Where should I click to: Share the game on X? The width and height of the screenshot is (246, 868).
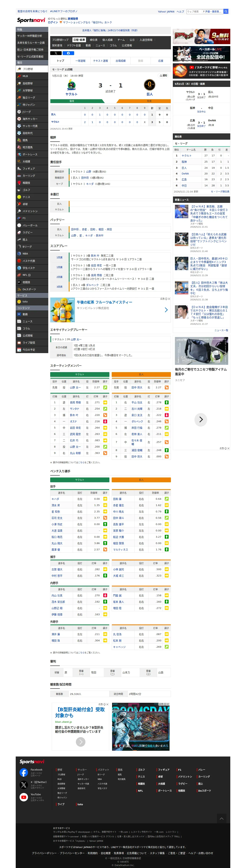tap(56, 53)
